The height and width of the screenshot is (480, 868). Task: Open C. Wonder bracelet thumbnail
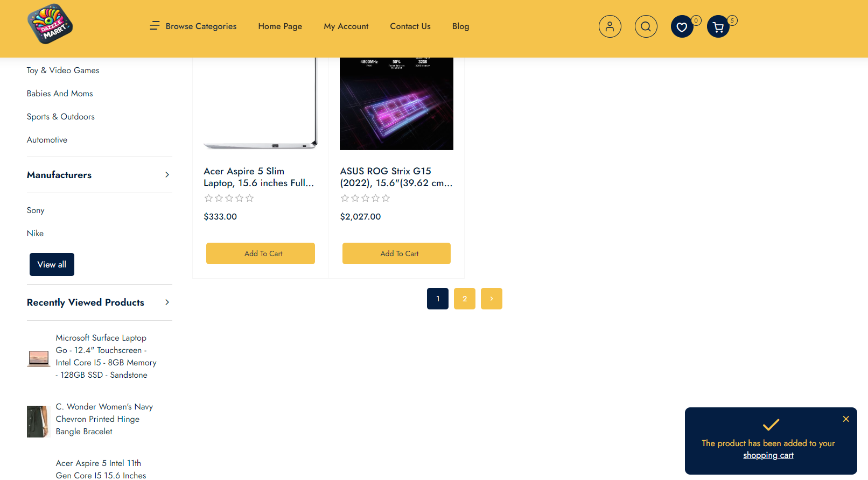click(39, 421)
